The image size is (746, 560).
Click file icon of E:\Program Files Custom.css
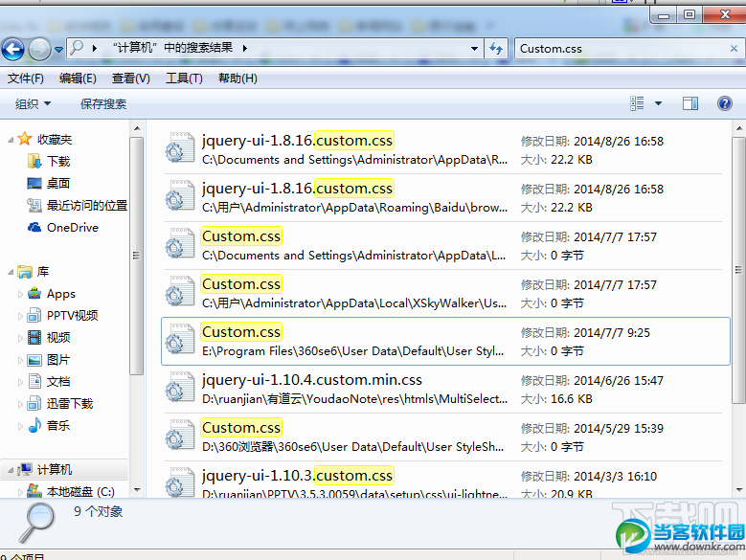(180, 339)
